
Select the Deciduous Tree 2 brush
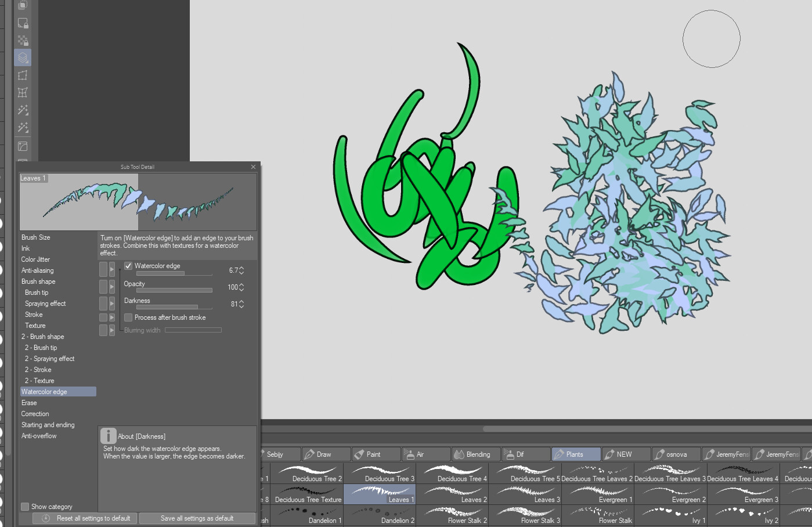pyautogui.click(x=308, y=473)
